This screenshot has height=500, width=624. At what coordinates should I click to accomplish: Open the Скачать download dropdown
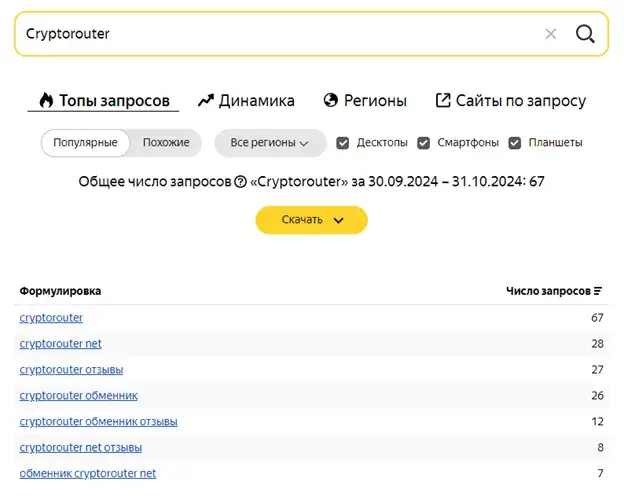pyautogui.click(x=312, y=220)
